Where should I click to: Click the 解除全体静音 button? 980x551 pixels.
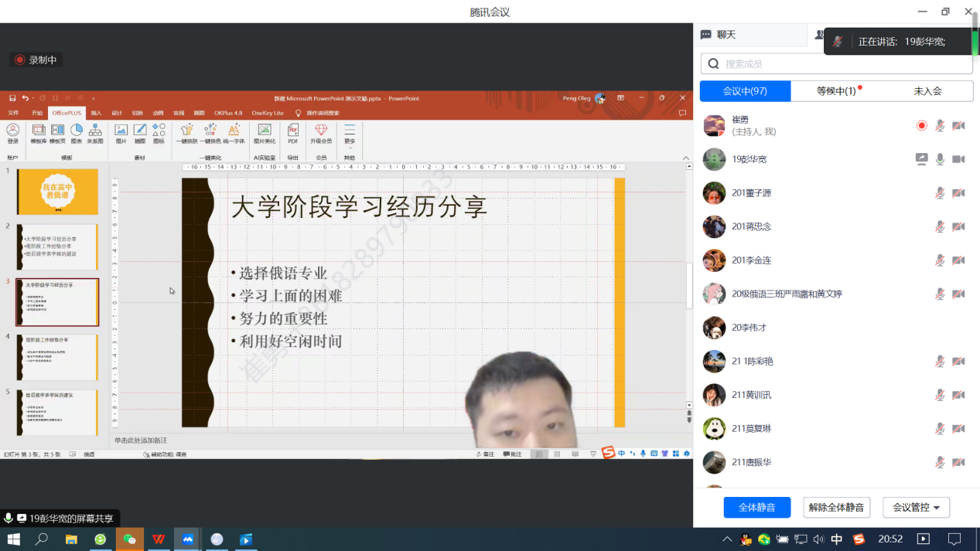[x=836, y=508]
